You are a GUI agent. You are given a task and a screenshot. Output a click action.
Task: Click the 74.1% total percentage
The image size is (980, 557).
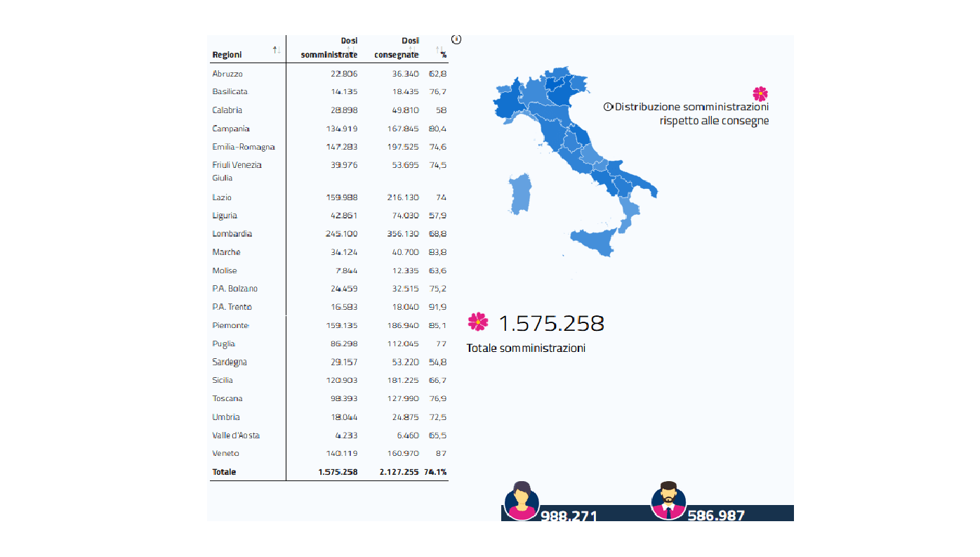(436, 472)
